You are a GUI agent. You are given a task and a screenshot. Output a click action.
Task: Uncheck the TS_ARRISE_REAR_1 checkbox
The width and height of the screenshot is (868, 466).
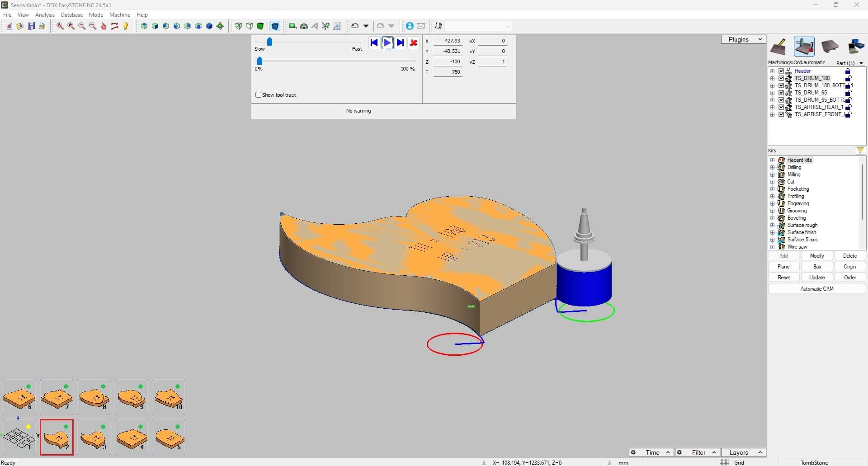pyautogui.click(x=781, y=108)
